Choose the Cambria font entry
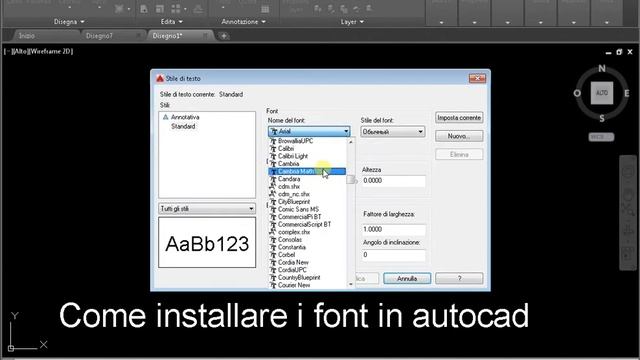Screen dimensions: 640x360 (307, 164)
